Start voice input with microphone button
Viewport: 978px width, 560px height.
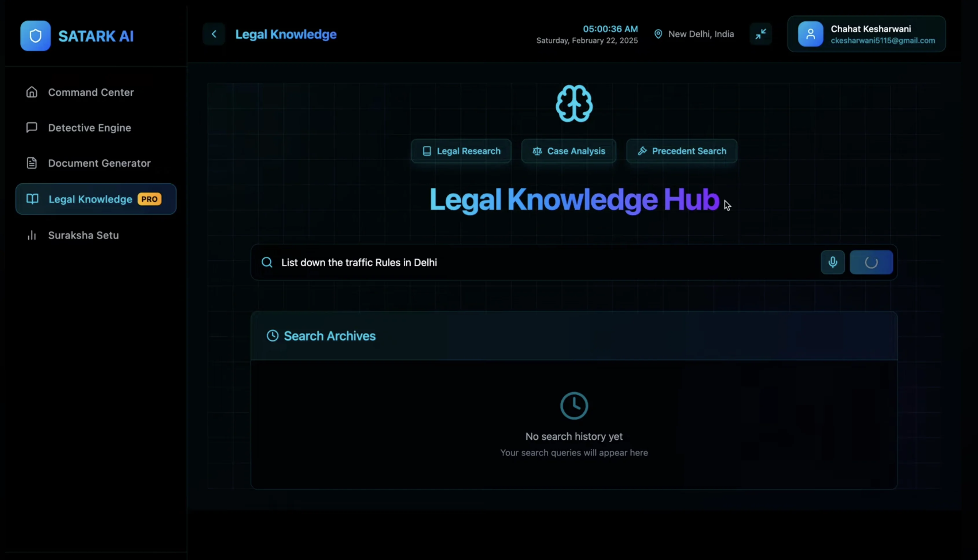832,262
